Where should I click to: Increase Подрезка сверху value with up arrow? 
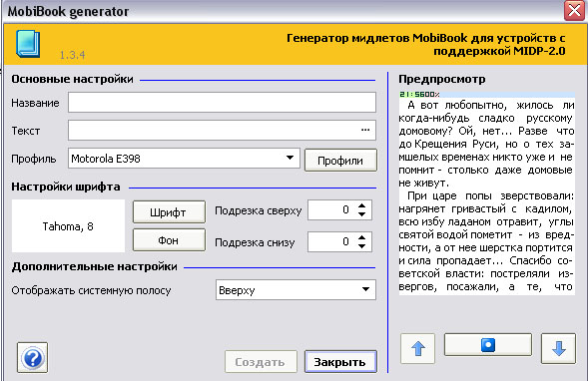coord(361,205)
